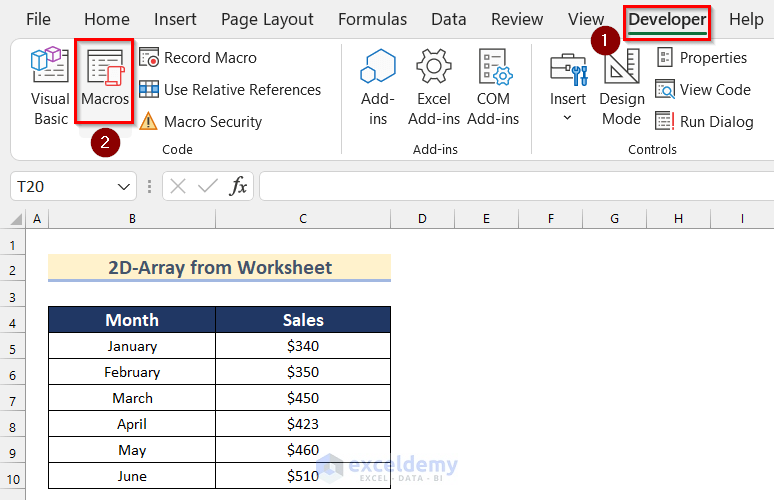Select column E header
774x500 pixels.
click(487, 219)
